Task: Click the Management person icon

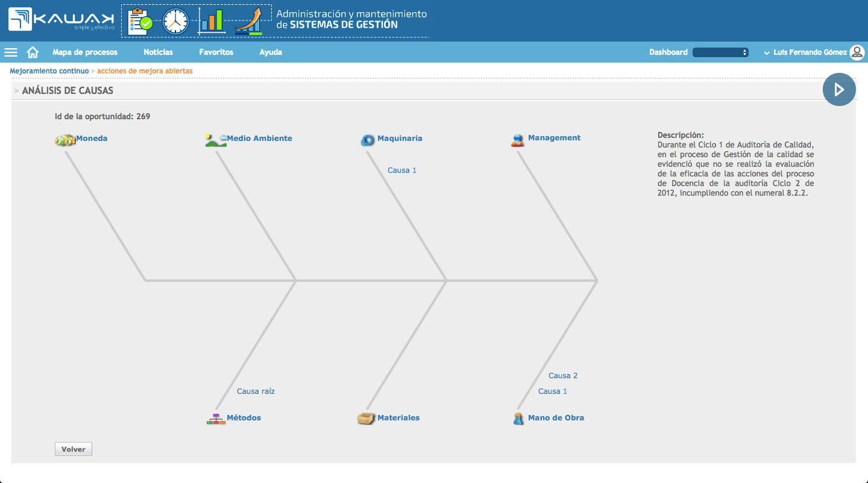Action: 517,140
